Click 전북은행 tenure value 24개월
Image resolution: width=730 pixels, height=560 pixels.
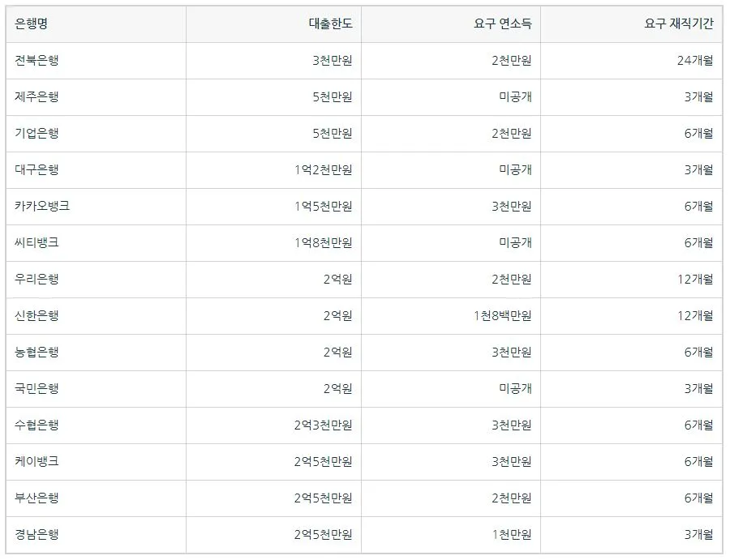click(x=695, y=61)
